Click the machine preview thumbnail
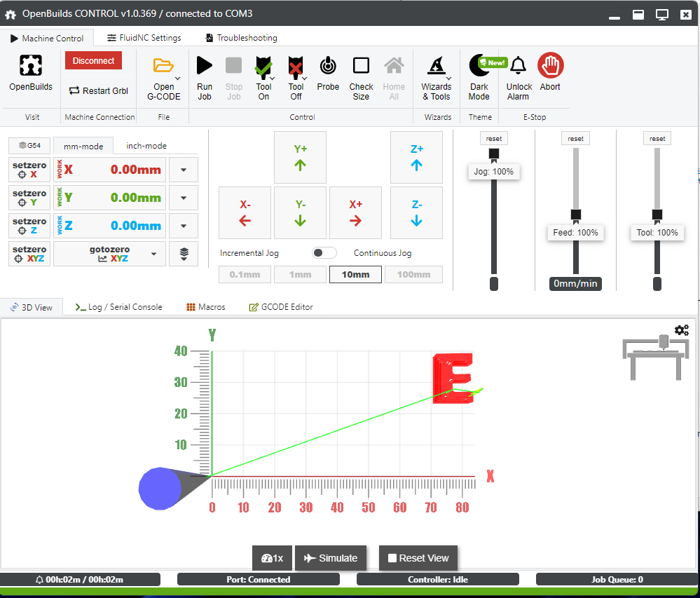700x598 pixels. coord(655,358)
